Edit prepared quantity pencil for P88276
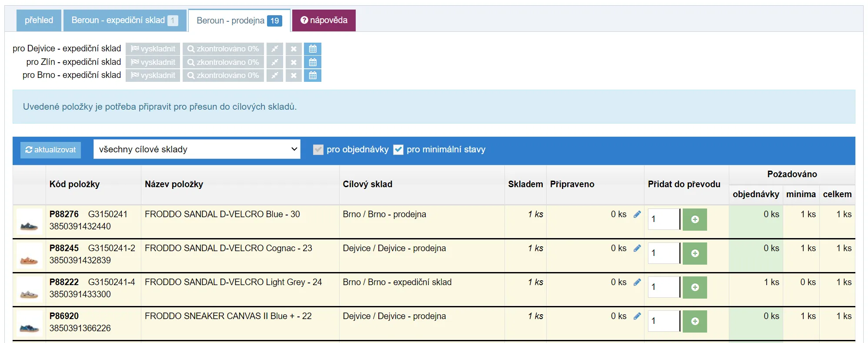This screenshot has height=343, width=868. [x=637, y=214]
